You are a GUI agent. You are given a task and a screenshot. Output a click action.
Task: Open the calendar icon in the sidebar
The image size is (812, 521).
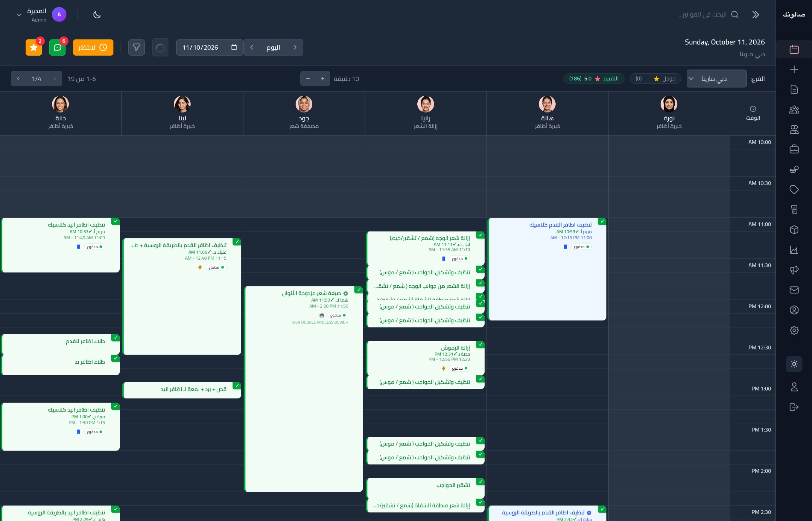(x=794, y=49)
